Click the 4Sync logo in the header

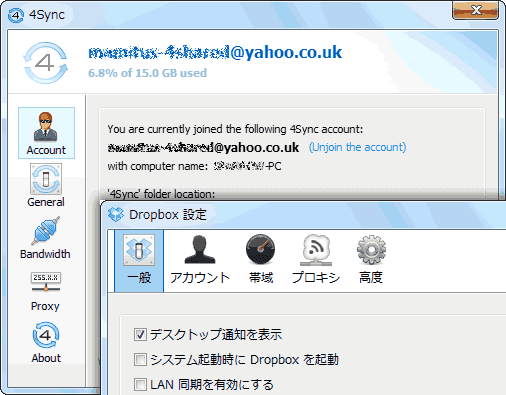(x=46, y=63)
